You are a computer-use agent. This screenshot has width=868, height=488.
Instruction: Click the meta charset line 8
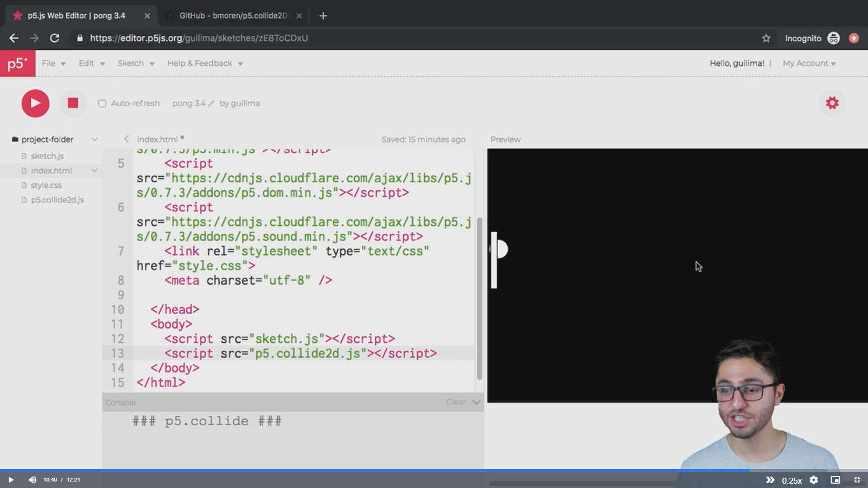click(x=248, y=280)
